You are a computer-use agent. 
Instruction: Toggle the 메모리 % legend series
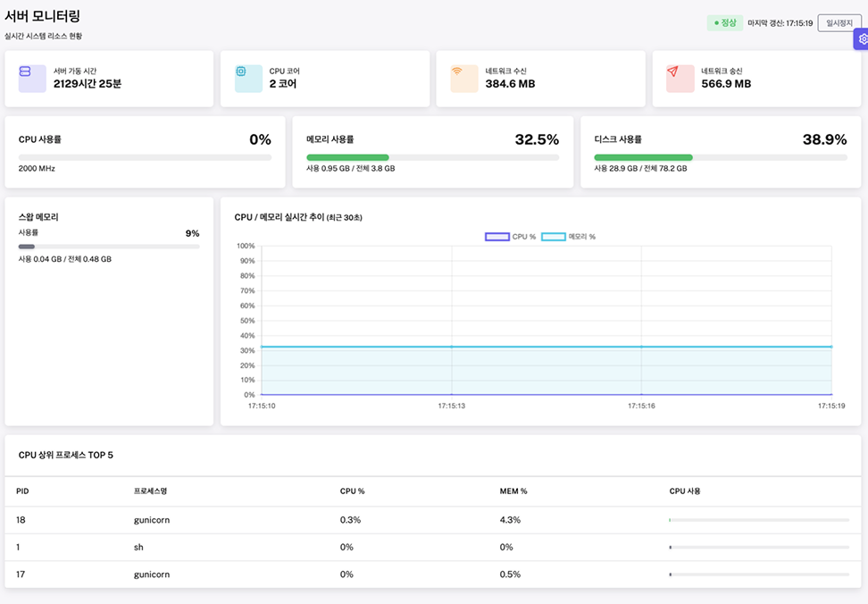pos(569,237)
